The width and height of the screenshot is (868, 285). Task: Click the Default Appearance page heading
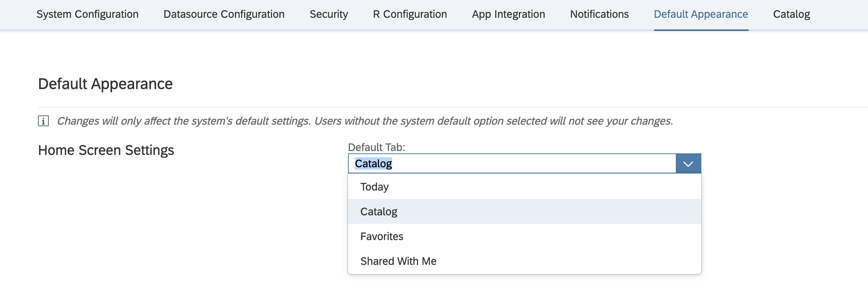(105, 84)
